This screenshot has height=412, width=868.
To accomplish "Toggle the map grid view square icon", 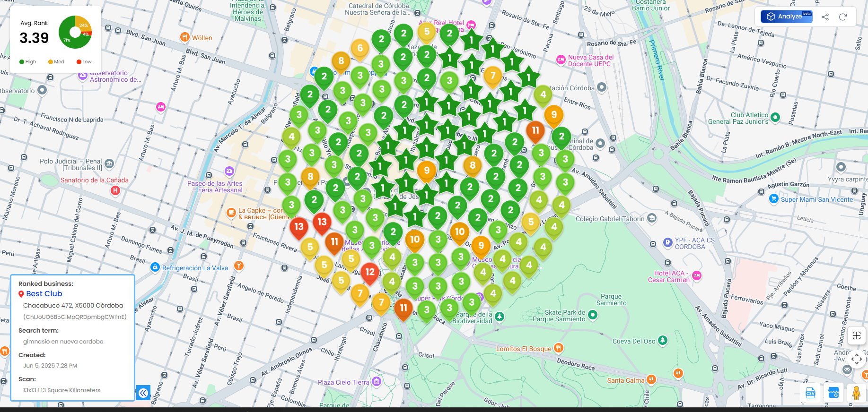I will [857, 335].
